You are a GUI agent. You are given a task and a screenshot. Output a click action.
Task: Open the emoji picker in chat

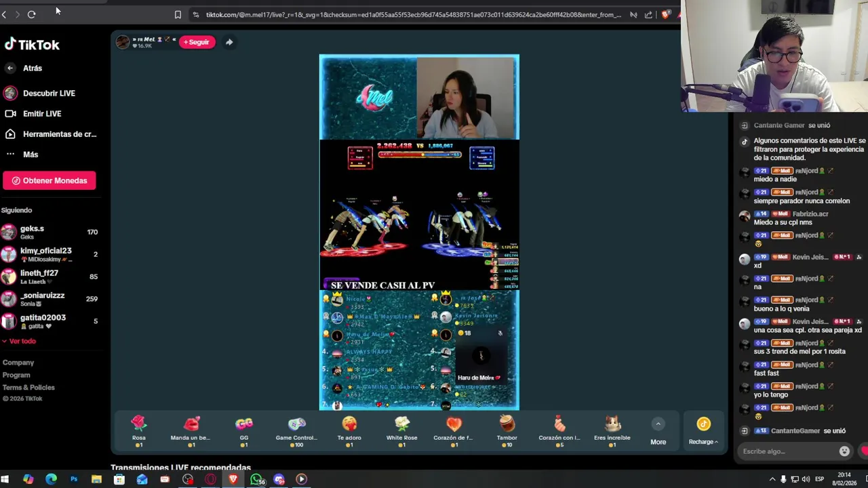844,451
